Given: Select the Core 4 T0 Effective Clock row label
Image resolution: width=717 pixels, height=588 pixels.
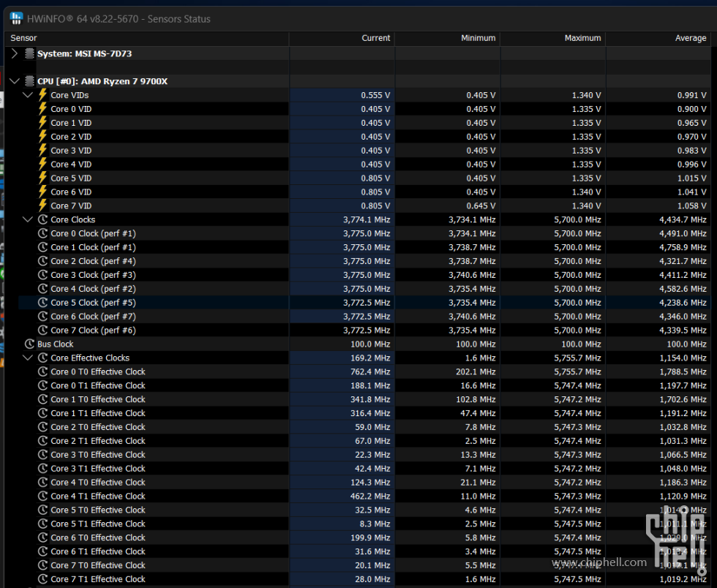Looking at the screenshot, I should [98, 482].
